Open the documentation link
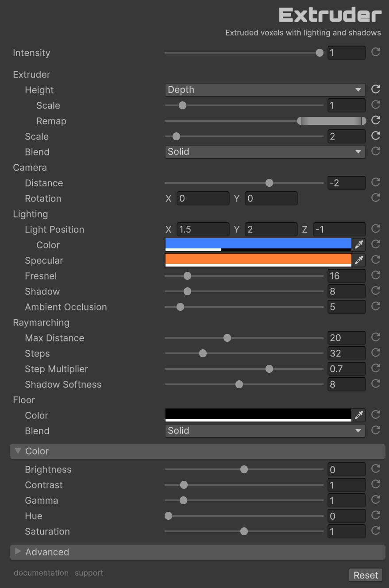This screenshot has width=389, height=588. point(41,573)
